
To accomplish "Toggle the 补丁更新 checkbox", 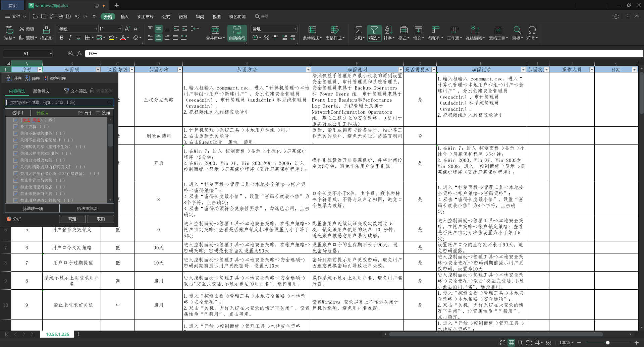I will coord(16,127).
